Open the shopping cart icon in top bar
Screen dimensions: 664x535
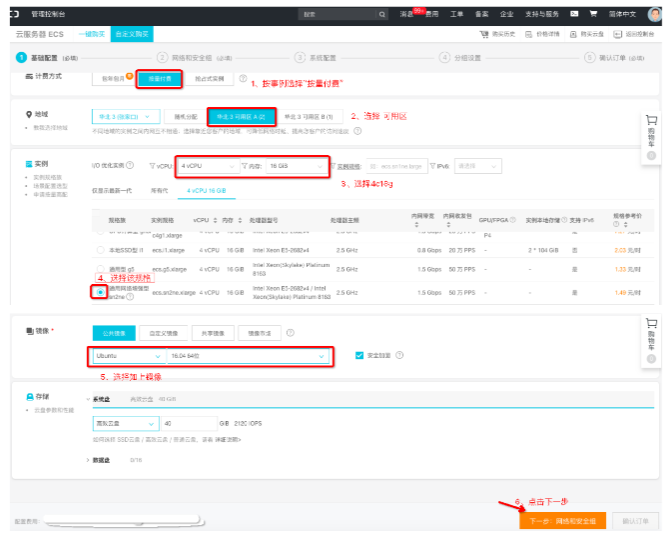pos(593,14)
